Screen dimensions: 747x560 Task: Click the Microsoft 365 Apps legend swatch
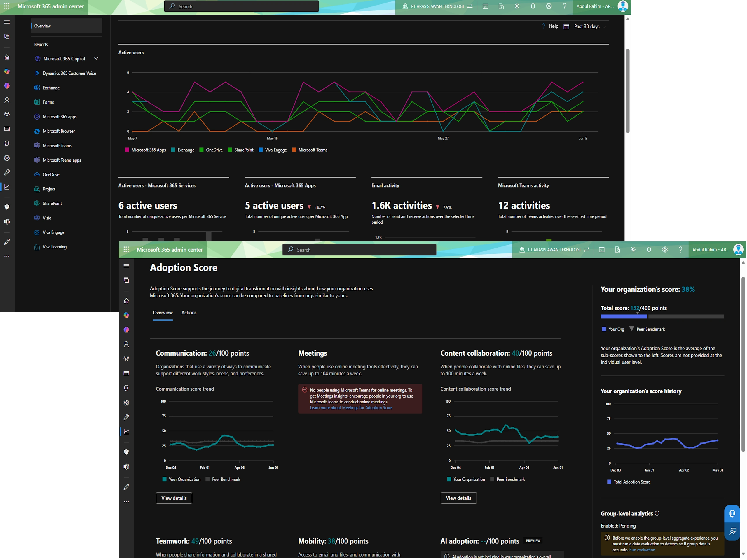point(127,150)
